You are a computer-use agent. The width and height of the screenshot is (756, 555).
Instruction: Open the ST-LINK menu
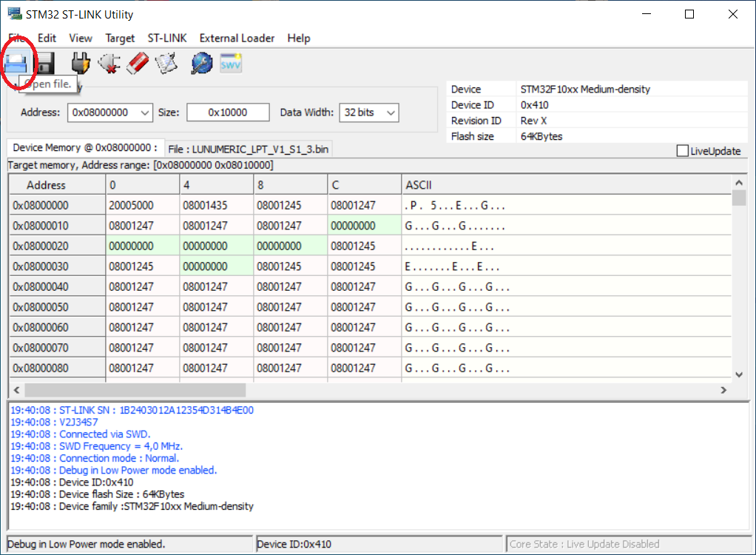click(167, 38)
